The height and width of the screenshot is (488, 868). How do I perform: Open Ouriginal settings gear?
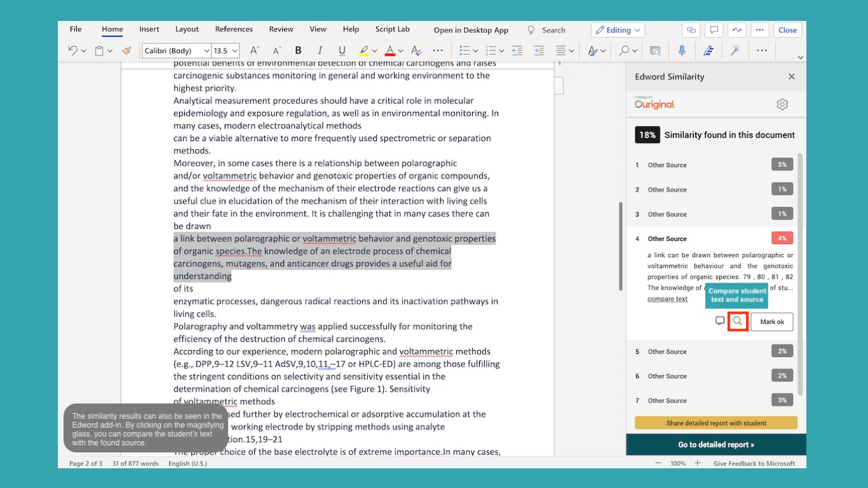[782, 105]
